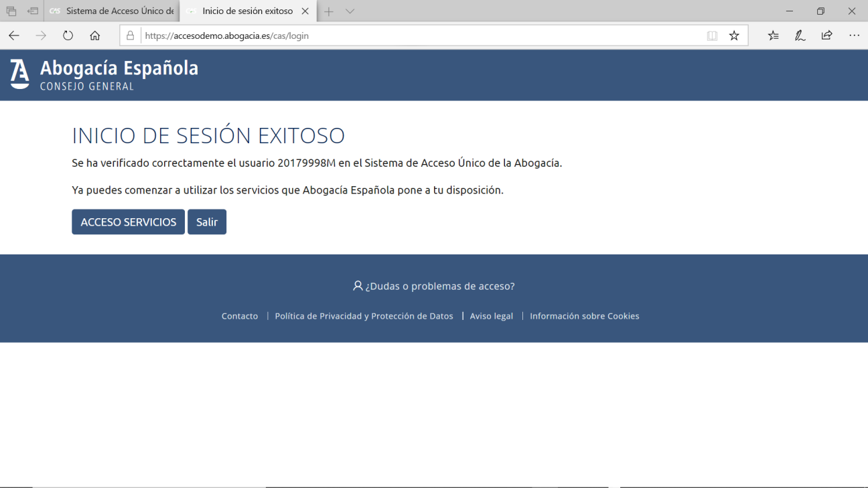This screenshot has width=868, height=488.
Task: Click the user icon beside ¿Dudas
Action: pos(358,286)
